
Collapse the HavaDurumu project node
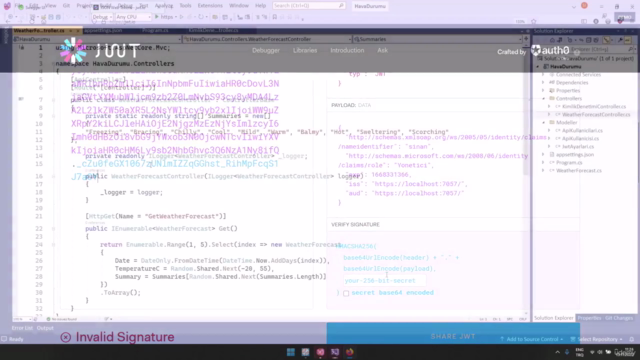(538, 67)
